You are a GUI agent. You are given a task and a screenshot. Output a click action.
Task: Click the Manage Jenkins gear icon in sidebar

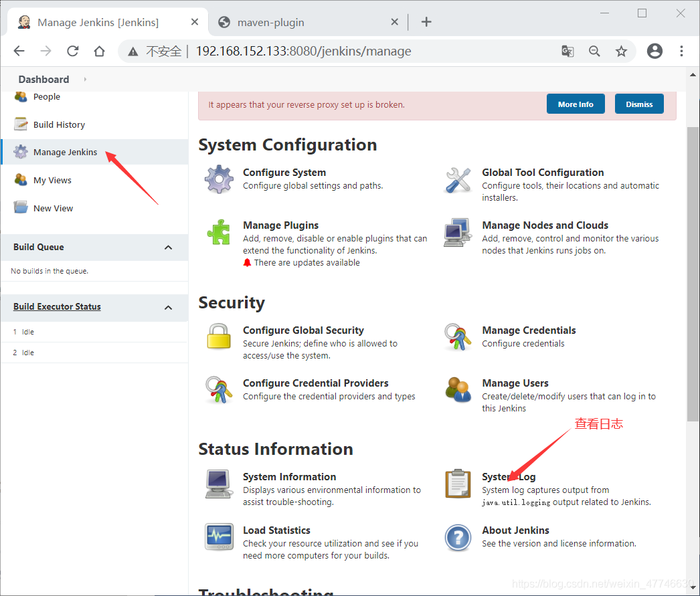click(x=21, y=152)
